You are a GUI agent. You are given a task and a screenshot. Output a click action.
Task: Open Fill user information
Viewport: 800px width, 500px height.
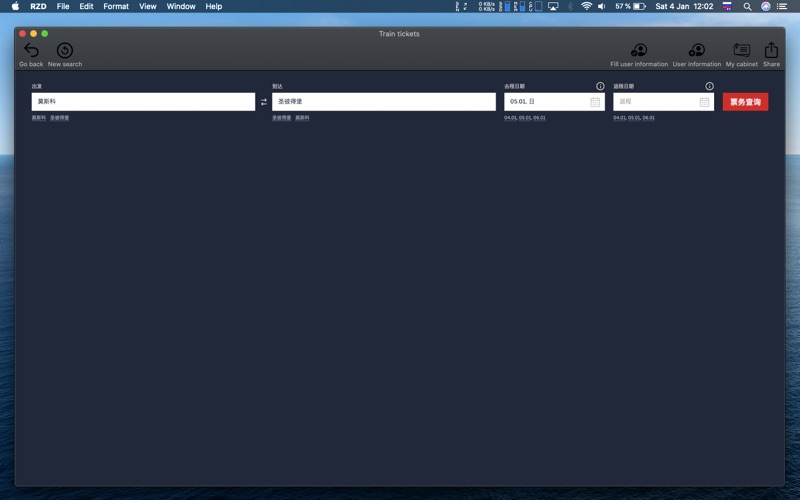[x=638, y=51]
